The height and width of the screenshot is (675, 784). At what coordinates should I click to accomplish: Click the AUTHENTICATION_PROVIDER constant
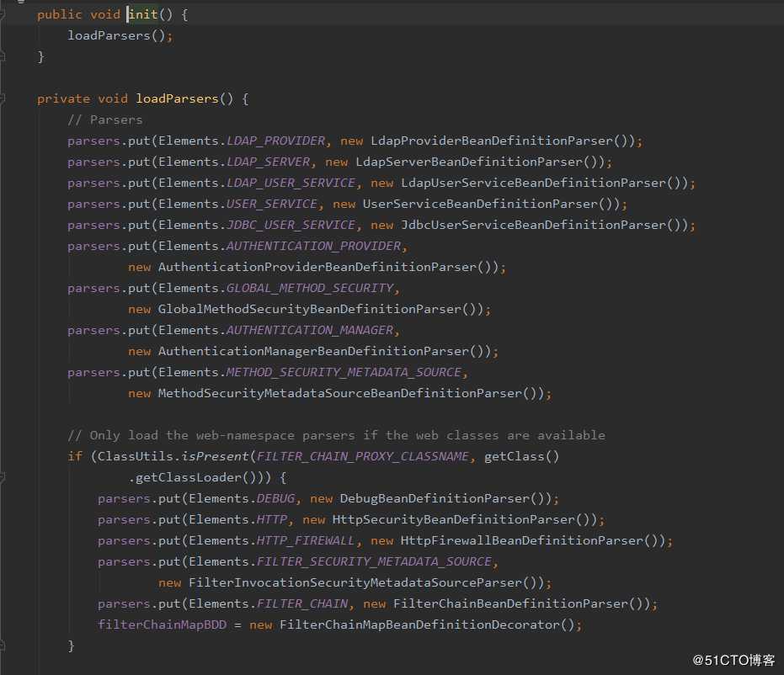pos(313,247)
